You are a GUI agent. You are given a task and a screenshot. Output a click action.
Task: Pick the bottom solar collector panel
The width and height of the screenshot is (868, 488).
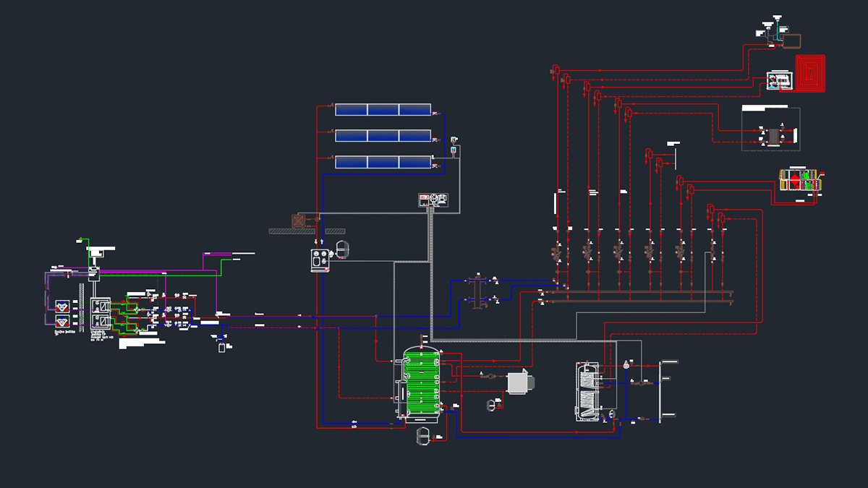(383, 162)
